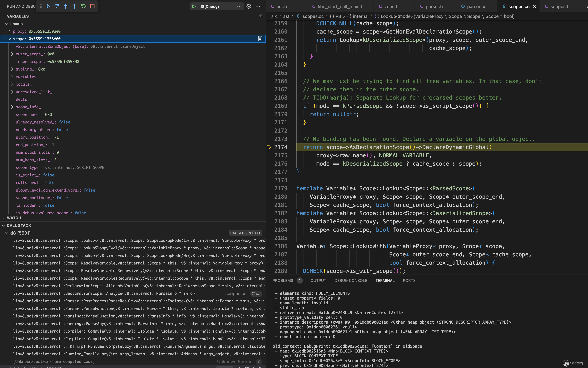Image resolution: width=588 pixels, height=368 pixels.
Task: Click the Stop debugging square icon
Action: [x=92, y=6]
